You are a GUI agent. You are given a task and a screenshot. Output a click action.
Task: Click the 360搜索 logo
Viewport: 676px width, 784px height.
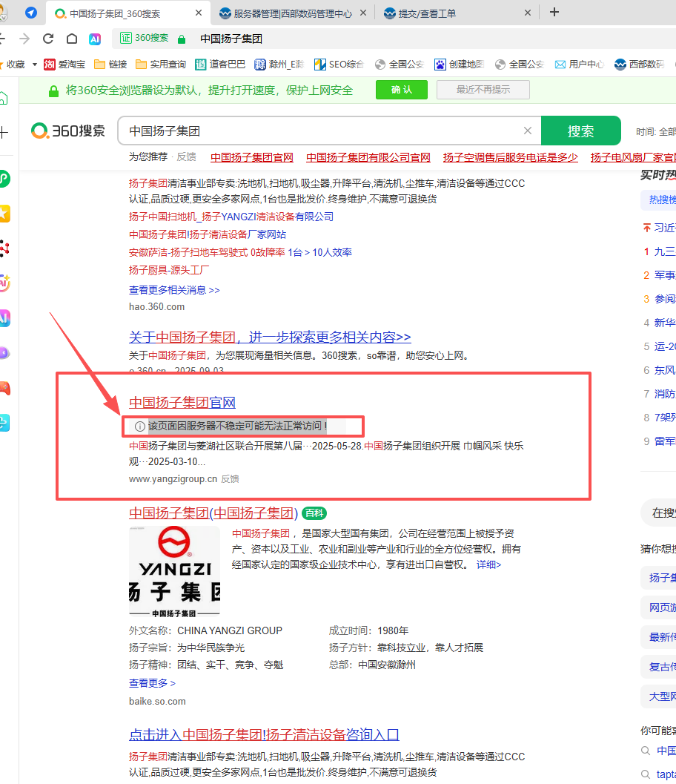click(68, 131)
